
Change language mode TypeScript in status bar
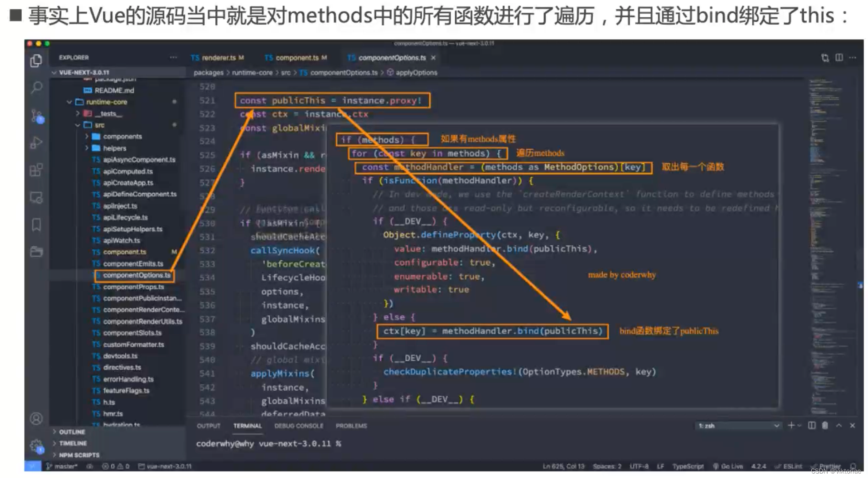(x=688, y=466)
